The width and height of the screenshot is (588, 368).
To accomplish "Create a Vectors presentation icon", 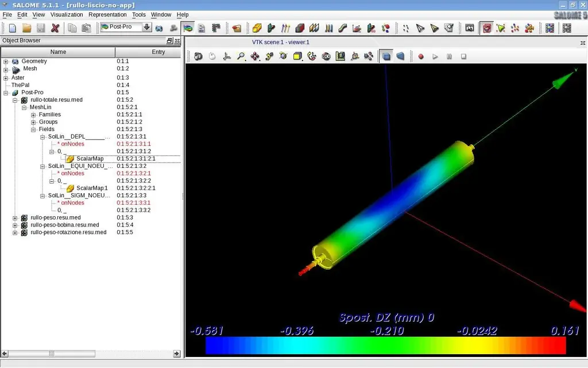I will pos(285,28).
